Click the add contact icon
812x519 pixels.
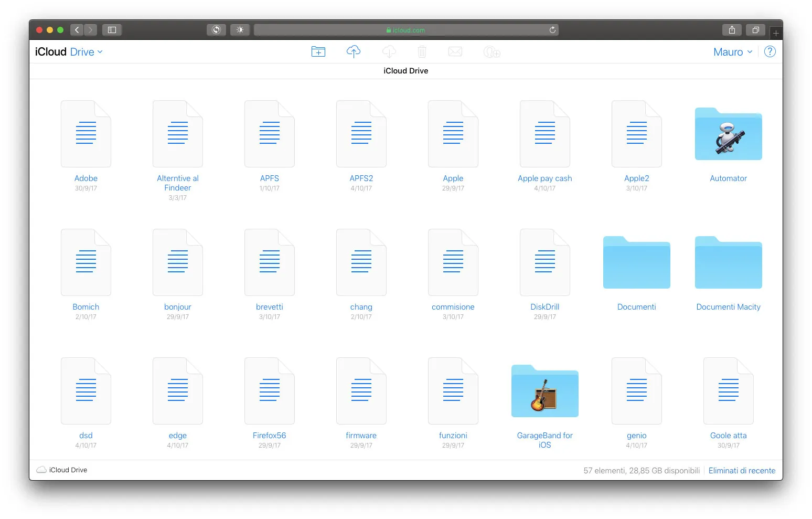point(491,51)
